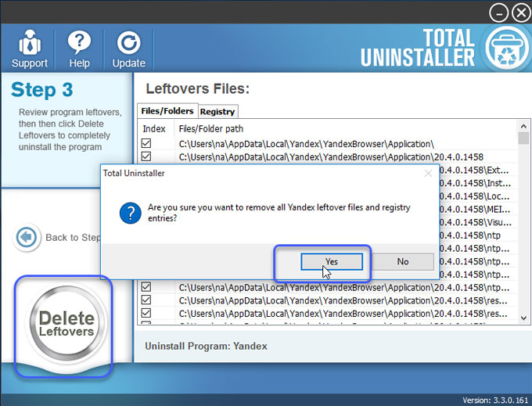Uncheck the last fully visible res... row checkbox
This screenshot has height=406, width=532.
pos(146,313)
